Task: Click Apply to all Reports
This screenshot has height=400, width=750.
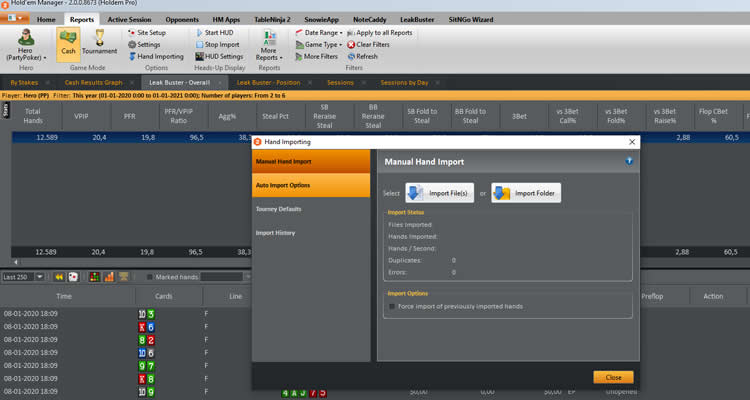Action: (380, 33)
